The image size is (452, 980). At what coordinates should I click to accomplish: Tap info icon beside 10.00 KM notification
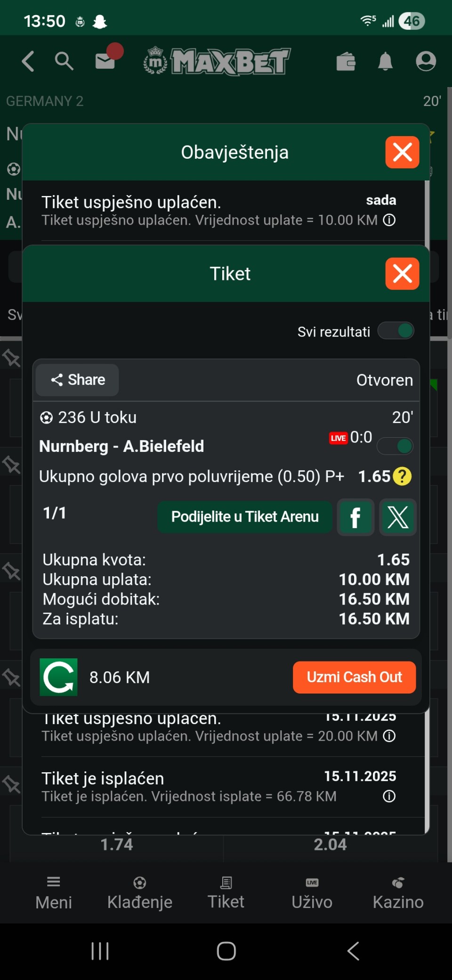pos(389,220)
